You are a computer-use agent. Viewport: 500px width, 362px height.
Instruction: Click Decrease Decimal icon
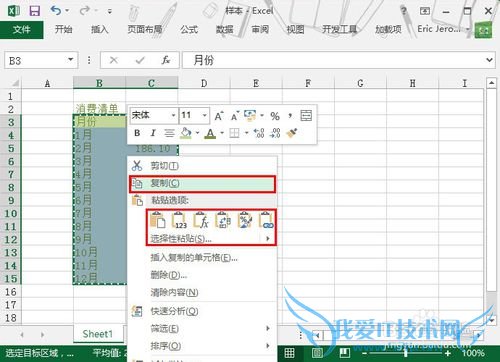(x=275, y=133)
